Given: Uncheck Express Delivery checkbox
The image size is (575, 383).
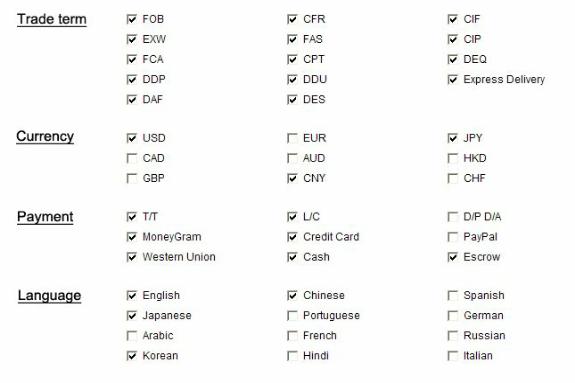Looking at the screenshot, I should (x=453, y=80).
